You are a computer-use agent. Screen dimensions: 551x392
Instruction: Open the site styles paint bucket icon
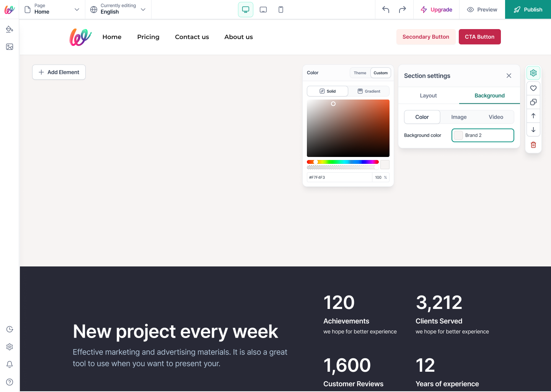click(x=10, y=29)
